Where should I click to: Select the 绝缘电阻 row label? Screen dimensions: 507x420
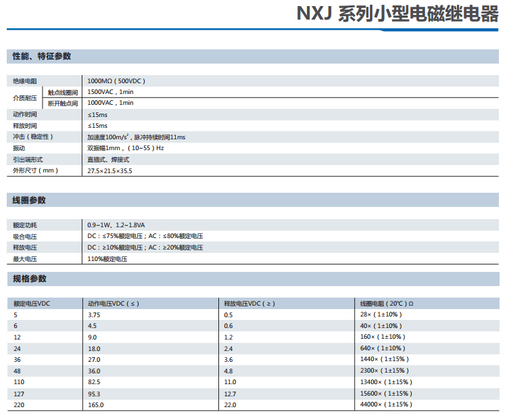point(25,81)
